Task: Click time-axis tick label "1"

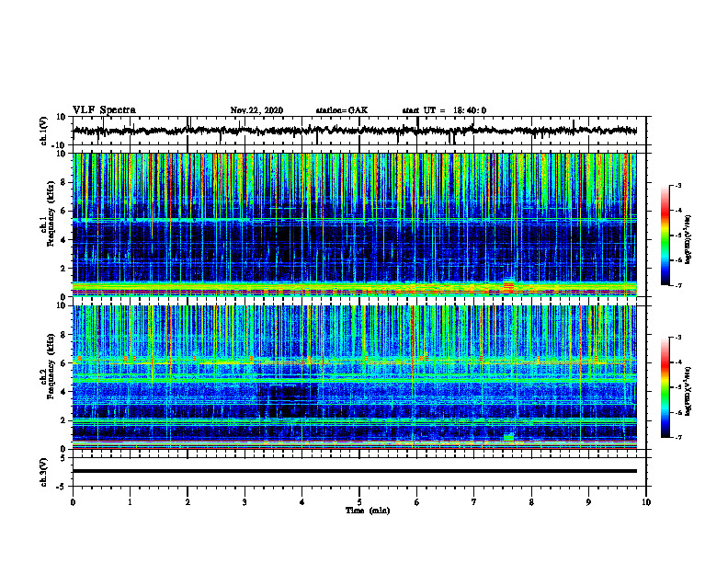Action: point(130,502)
